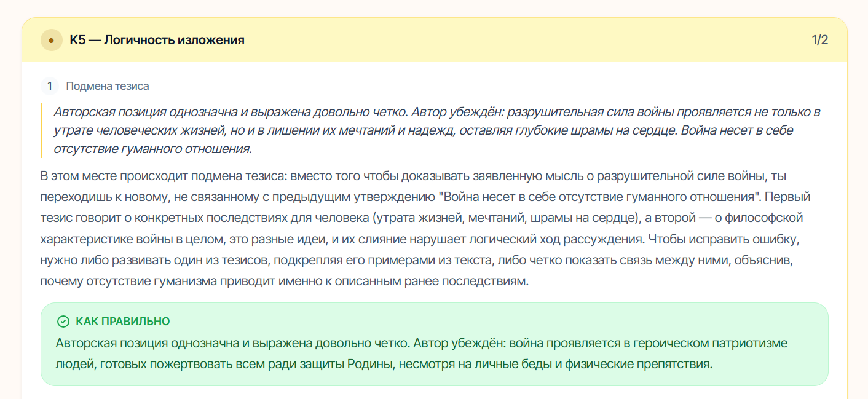Toggle visibility of the Подмена тезиса error

pos(109,86)
